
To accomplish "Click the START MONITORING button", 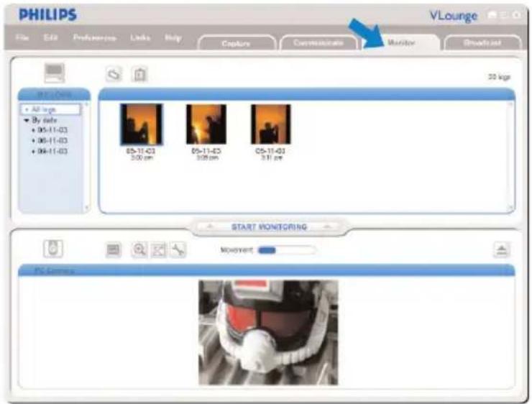I will coord(270,227).
